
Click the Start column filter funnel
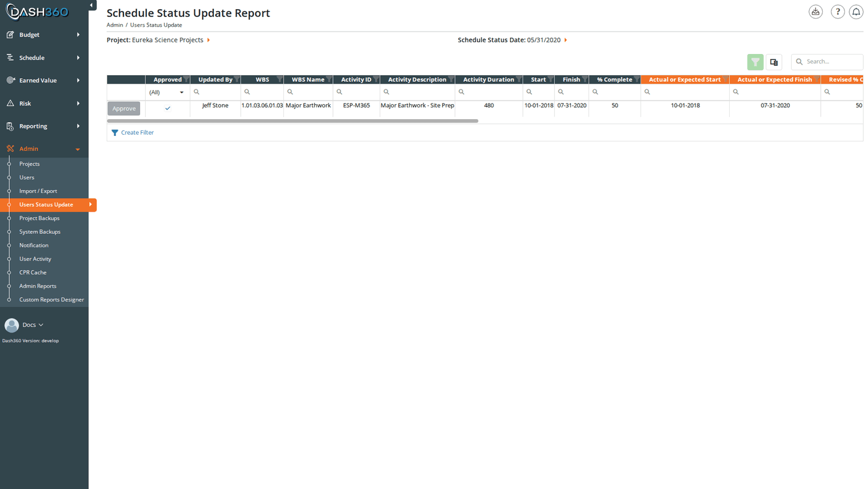[551, 79]
